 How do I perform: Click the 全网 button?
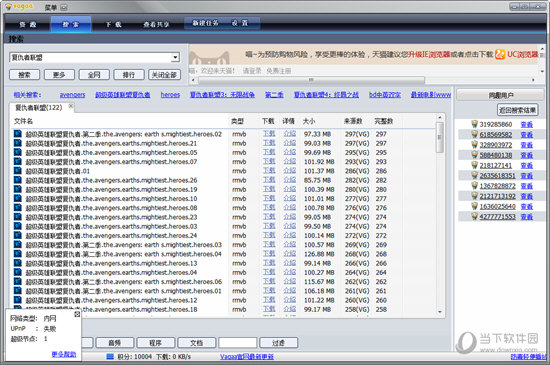click(94, 75)
